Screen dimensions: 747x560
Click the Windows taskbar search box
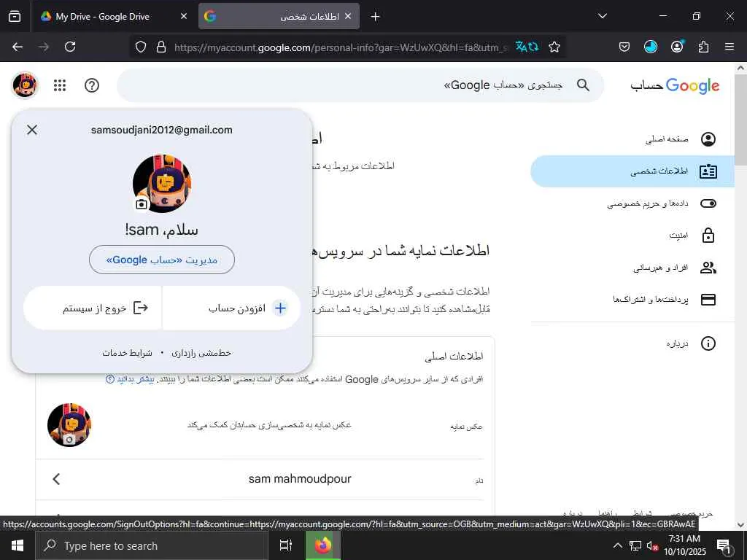152,545
